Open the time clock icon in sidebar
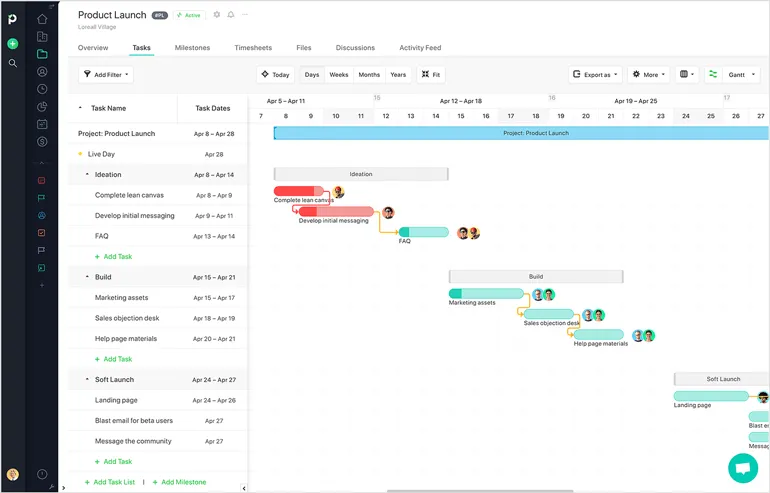 click(42, 89)
